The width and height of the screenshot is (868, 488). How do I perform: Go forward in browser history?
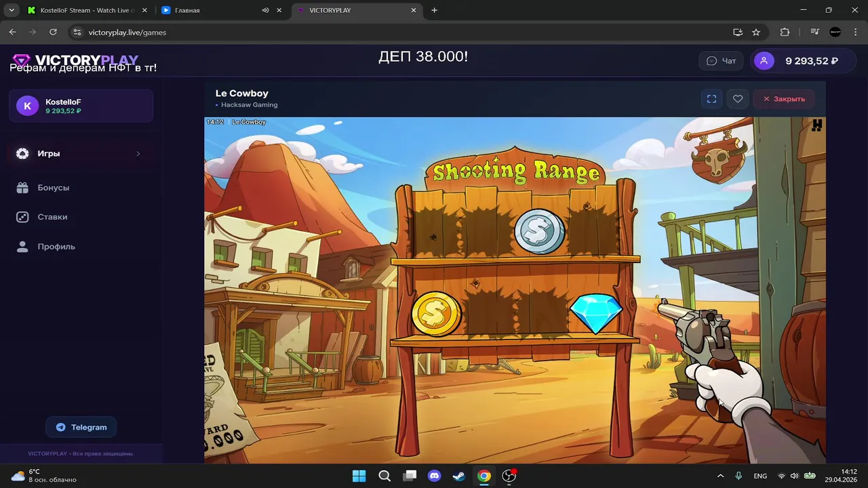pos(33,32)
